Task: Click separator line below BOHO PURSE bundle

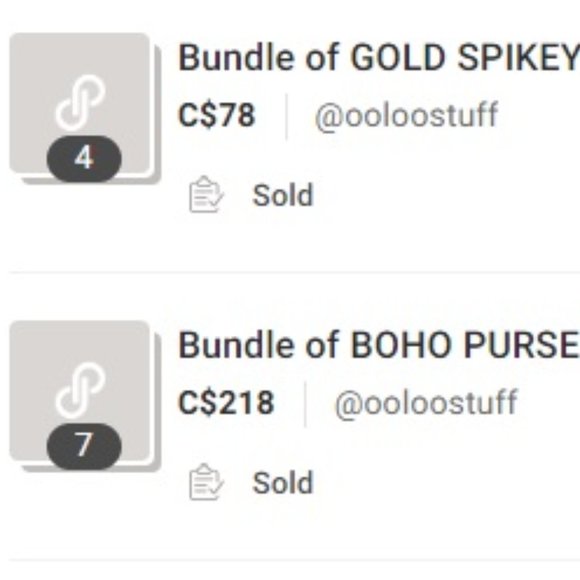Action: pos(294,560)
